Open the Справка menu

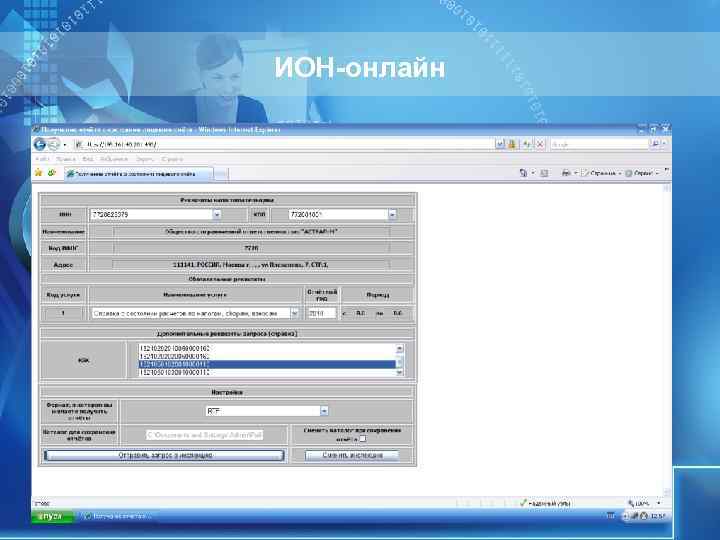click(172, 159)
